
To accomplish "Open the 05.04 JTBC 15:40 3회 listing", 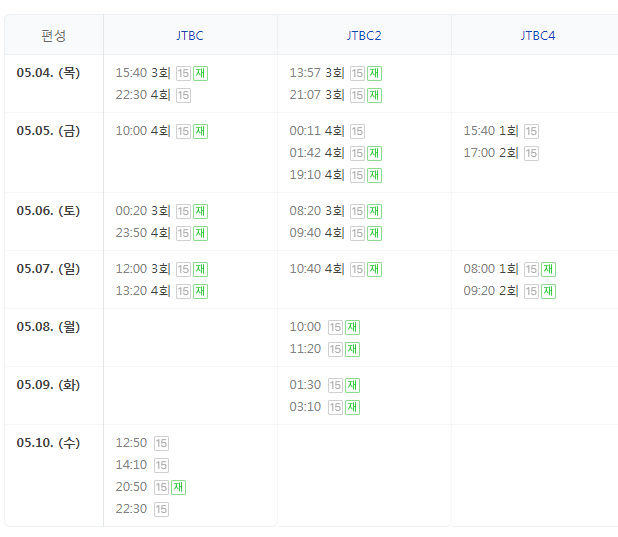I will (144, 73).
